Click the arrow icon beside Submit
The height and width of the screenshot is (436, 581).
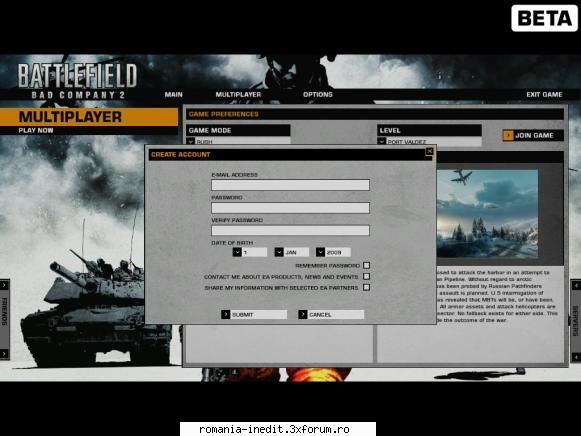click(x=226, y=314)
